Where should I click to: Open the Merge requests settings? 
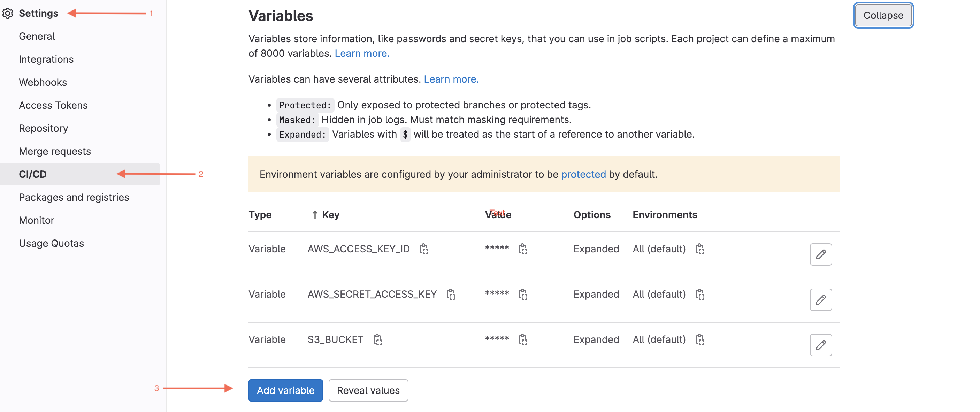(x=54, y=151)
